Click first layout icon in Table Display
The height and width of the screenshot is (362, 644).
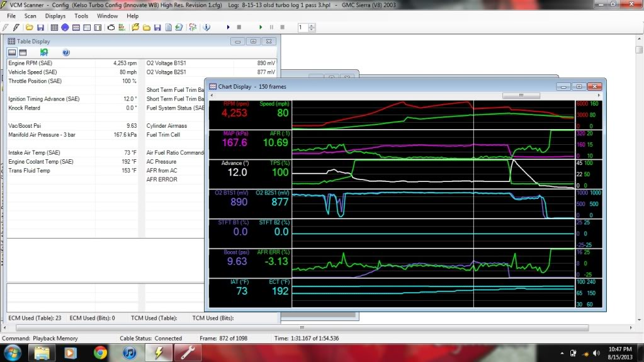(12, 53)
